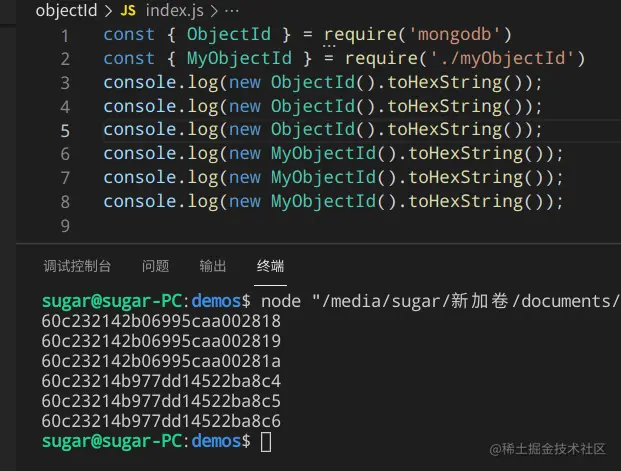Click line number 5 in gutter

65,131
